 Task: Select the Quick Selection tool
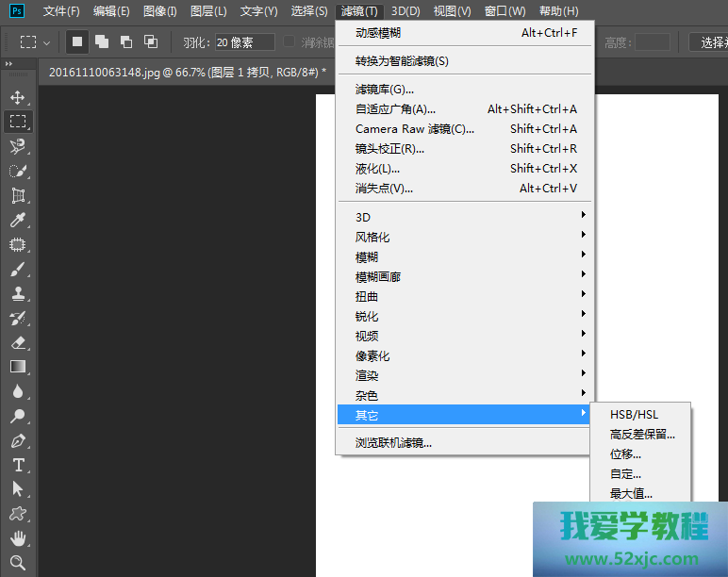click(17, 171)
